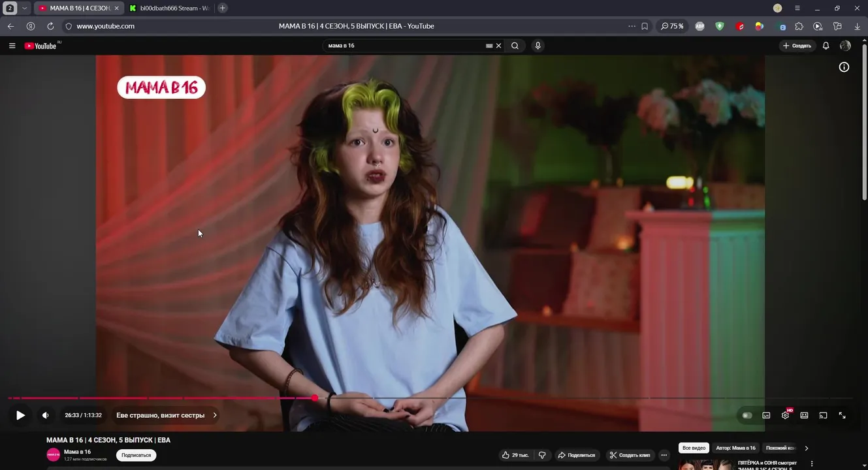
Task: Open the multicolor circles extension
Action: [759, 26]
